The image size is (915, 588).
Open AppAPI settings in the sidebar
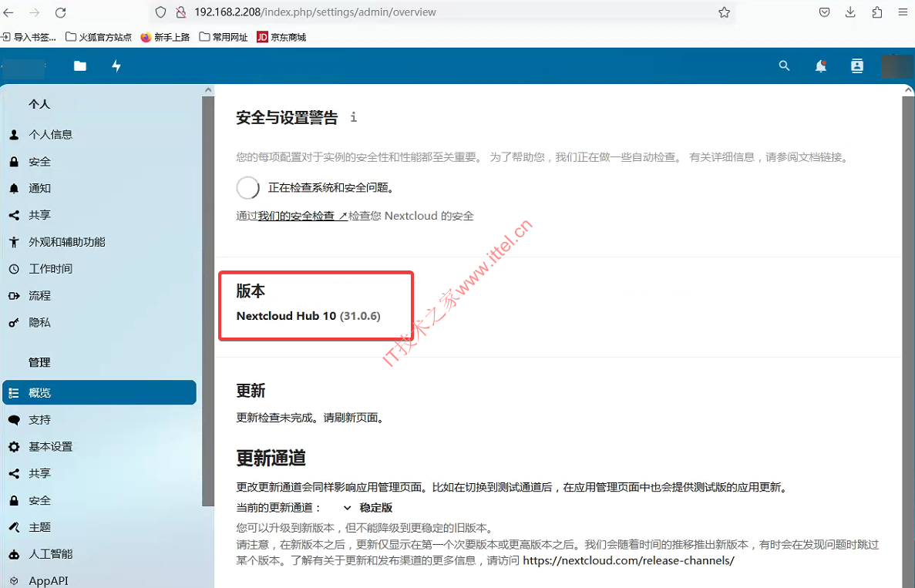point(99,580)
